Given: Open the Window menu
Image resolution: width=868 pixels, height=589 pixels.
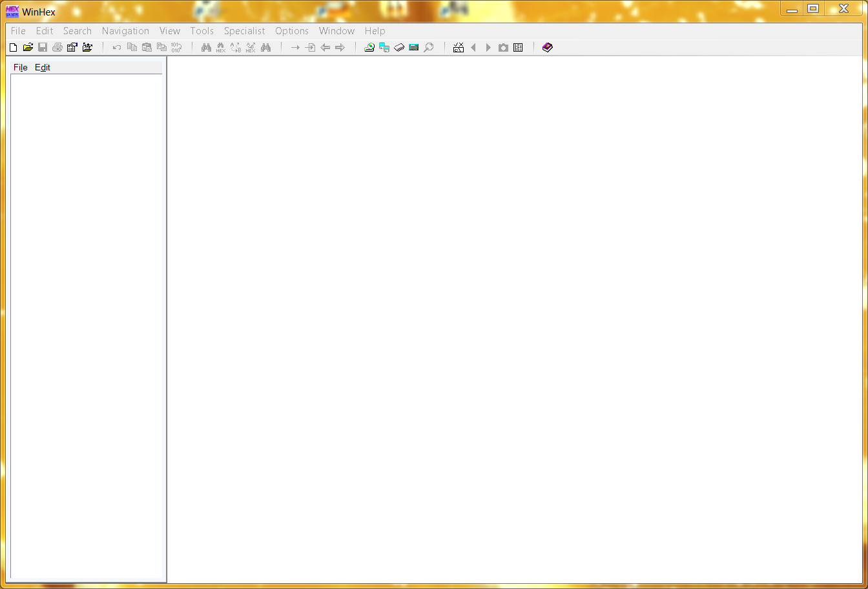Looking at the screenshot, I should (337, 30).
